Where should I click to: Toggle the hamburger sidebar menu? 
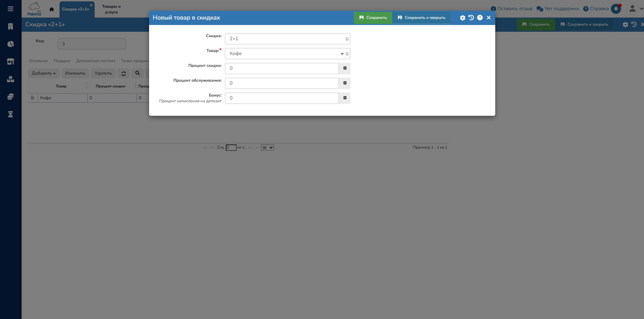pyautogui.click(x=10, y=9)
